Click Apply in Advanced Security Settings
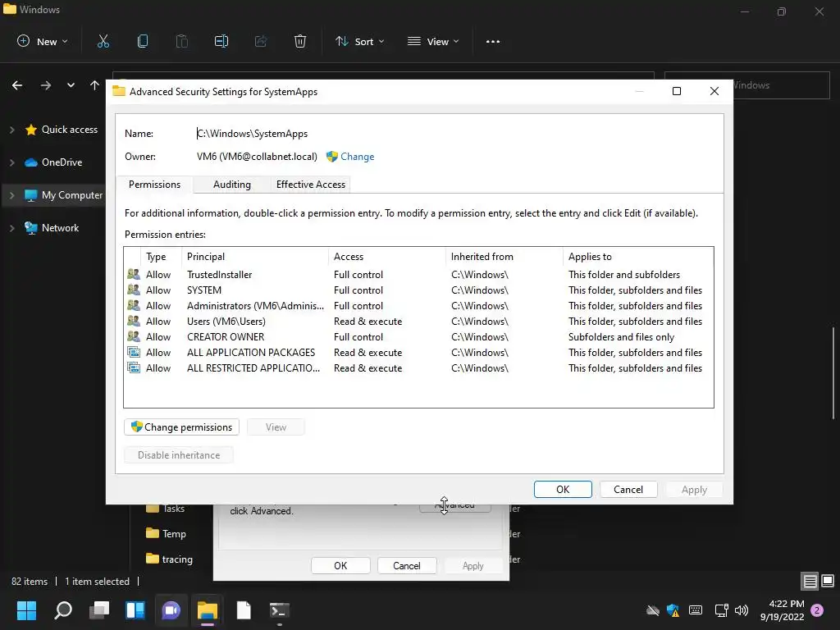Screen dimensions: 840x630 pos(694,489)
